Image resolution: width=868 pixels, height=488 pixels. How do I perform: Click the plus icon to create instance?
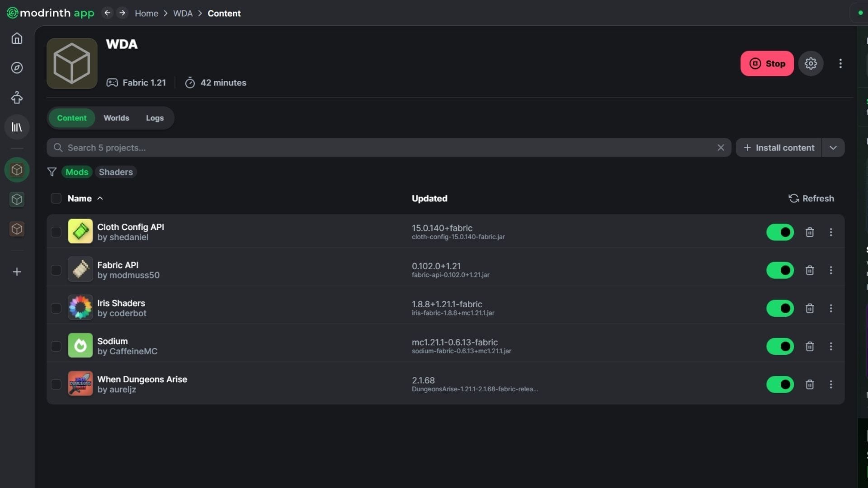click(x=17, y=272)
